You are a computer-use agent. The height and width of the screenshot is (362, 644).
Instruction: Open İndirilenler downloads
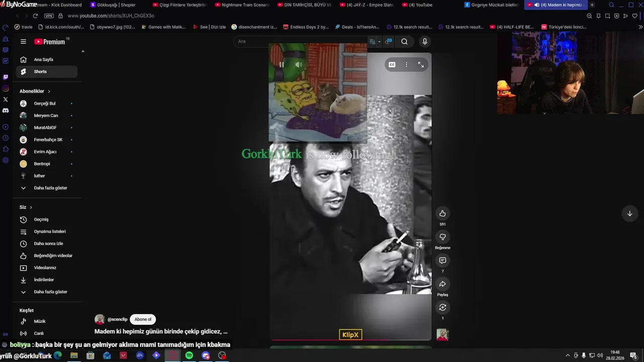click(x=48, y=280)
